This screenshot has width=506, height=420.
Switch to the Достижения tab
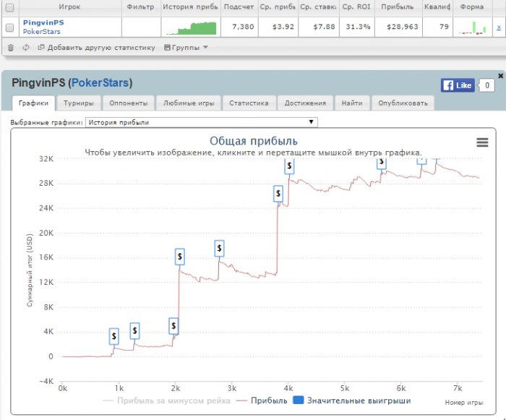click(305, 103)
